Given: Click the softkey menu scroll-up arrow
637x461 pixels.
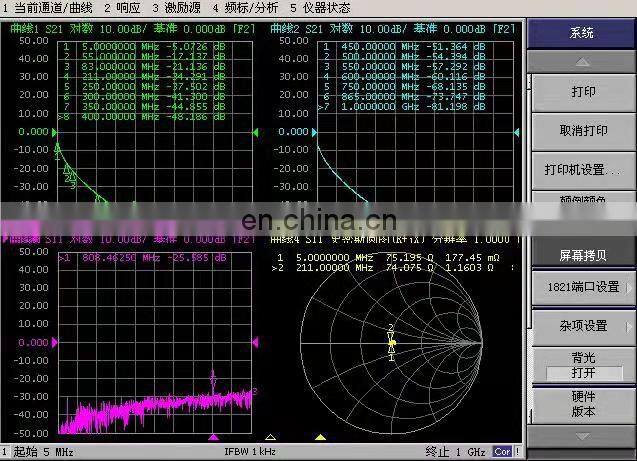Looking at the screenshot, I should click(x=581, y=59).
